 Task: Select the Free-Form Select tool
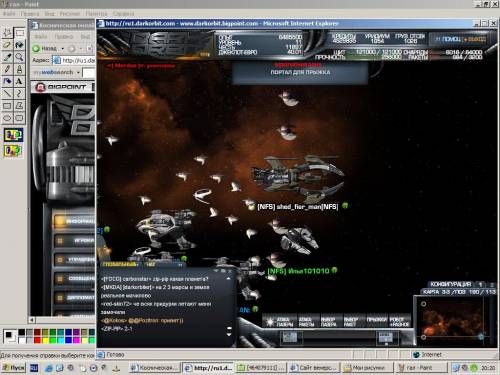(7, 33)
